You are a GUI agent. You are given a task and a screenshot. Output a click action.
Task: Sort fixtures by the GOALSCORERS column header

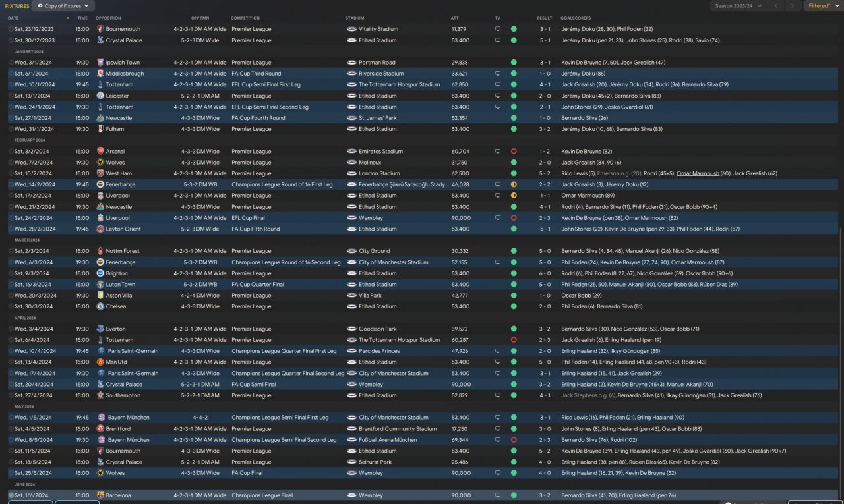coord(576,18)
